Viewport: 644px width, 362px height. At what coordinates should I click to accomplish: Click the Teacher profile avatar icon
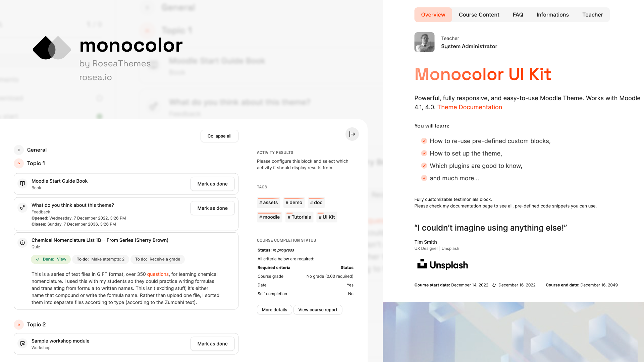coord(425,42)
